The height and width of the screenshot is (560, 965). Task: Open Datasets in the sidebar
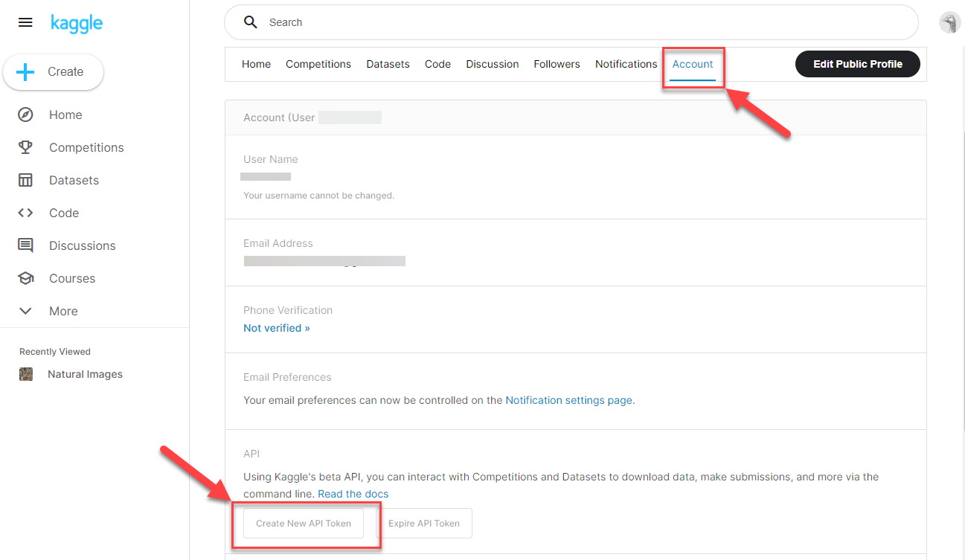[x=74, y=180]
